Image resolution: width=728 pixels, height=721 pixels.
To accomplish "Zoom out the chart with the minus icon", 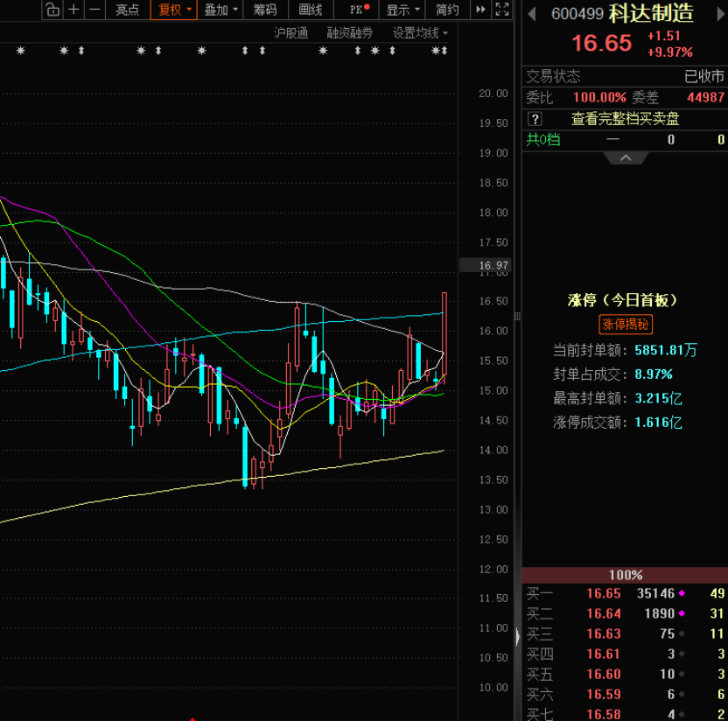I will (94, 10).
